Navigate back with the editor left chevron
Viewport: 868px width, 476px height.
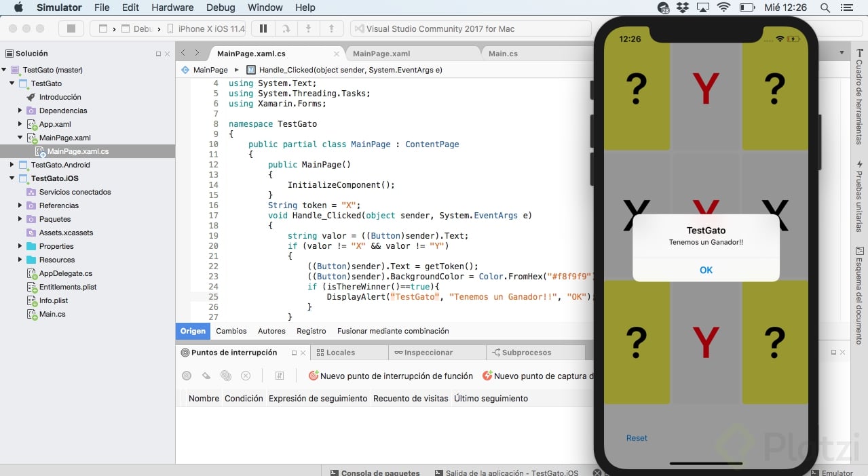(183, 53)
